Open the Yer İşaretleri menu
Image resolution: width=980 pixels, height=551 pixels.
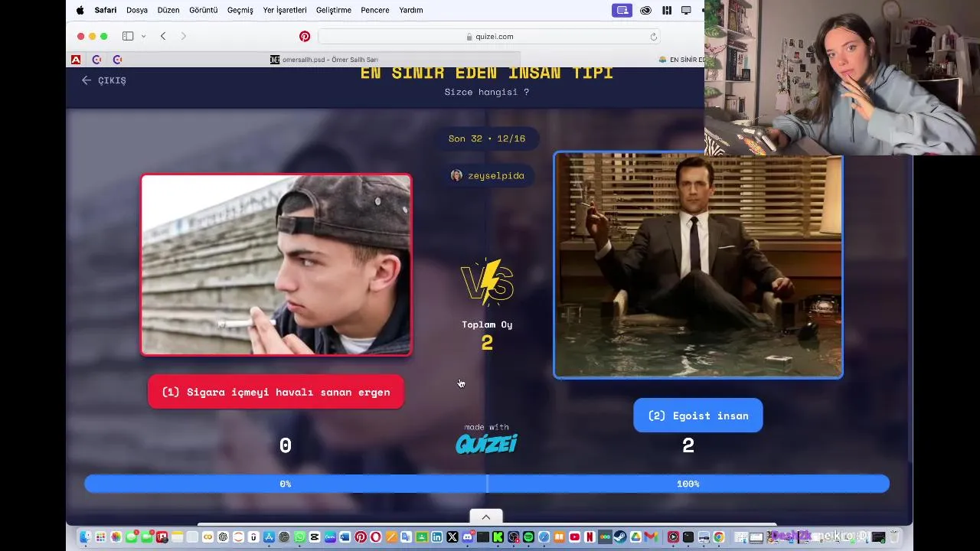pos(285,10)
